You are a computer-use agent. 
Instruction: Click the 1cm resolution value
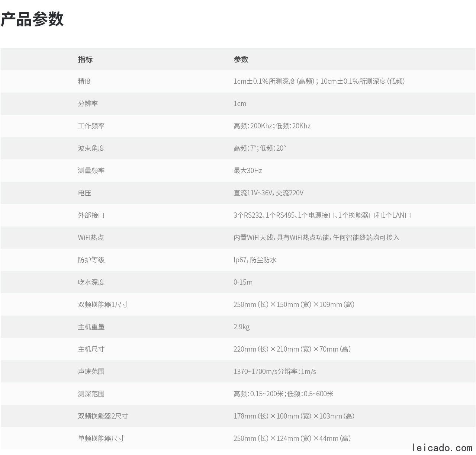[240, 104]
